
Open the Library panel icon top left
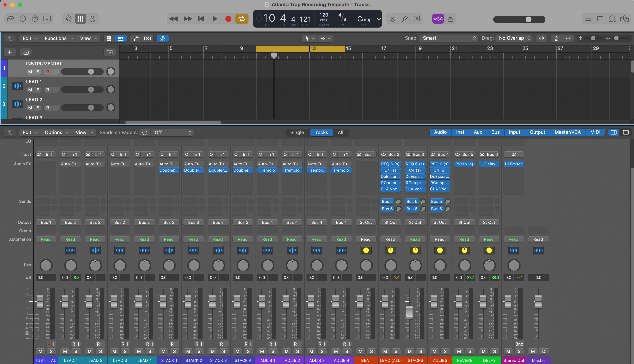[10, 19]
